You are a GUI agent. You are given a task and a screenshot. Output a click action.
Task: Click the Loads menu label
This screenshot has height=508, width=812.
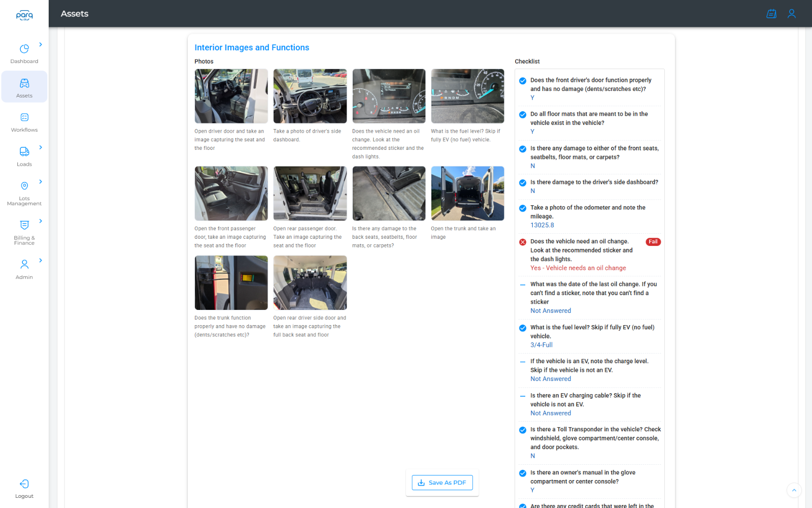pyautogui.click(x=24, y=165)
